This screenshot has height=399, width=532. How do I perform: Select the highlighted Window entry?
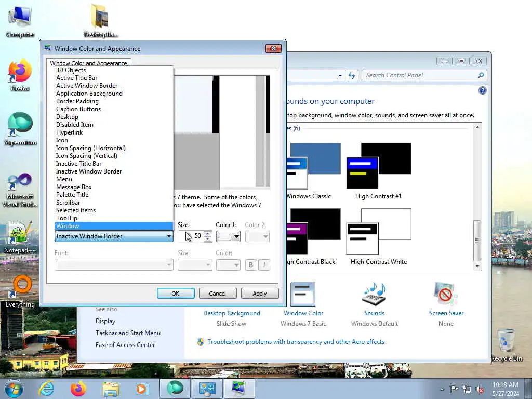pyautogui.click(x=114, y=226)
